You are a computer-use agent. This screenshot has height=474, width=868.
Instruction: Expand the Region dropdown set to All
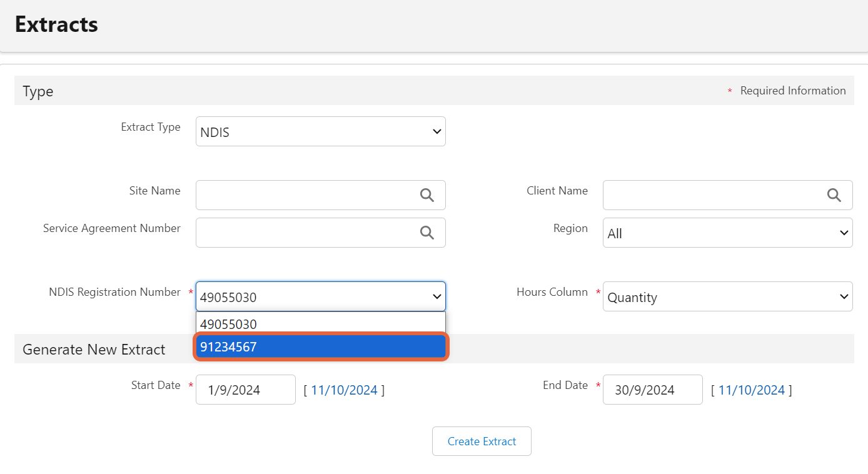coord(727,233)
